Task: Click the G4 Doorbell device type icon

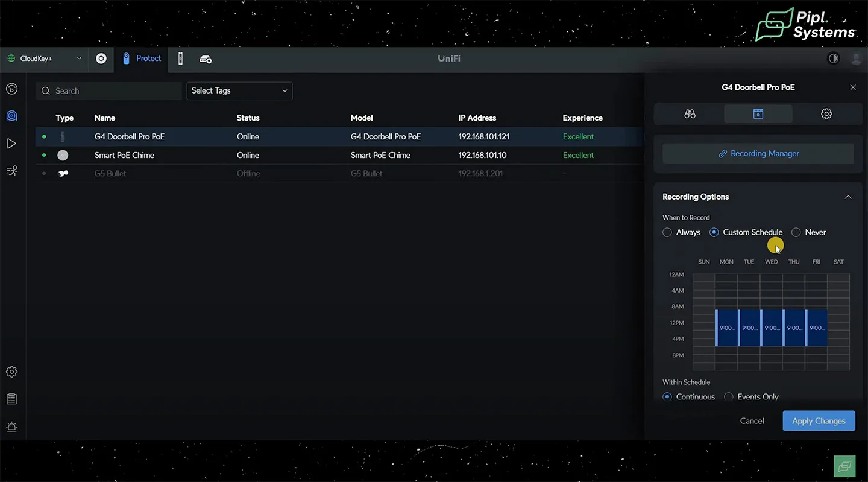Action: click(63, 137)
